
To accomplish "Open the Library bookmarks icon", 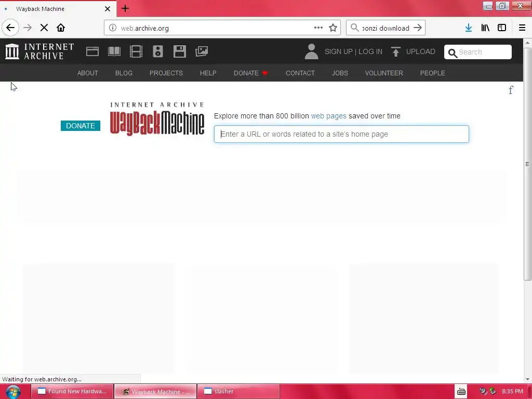I will [x=485, y=28].
